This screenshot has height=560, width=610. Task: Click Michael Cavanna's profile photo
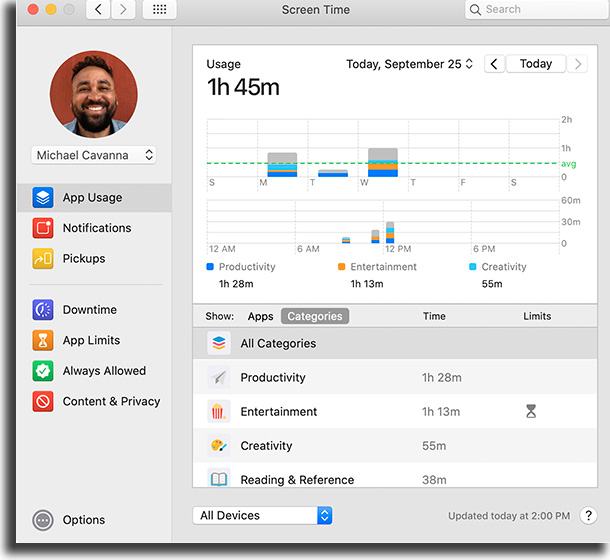click(93, 94)
